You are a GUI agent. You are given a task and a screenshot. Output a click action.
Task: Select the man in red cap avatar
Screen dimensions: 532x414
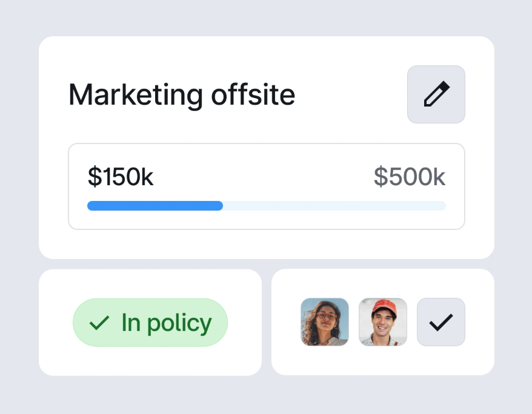pyautogui.click(x=383, y=322)
